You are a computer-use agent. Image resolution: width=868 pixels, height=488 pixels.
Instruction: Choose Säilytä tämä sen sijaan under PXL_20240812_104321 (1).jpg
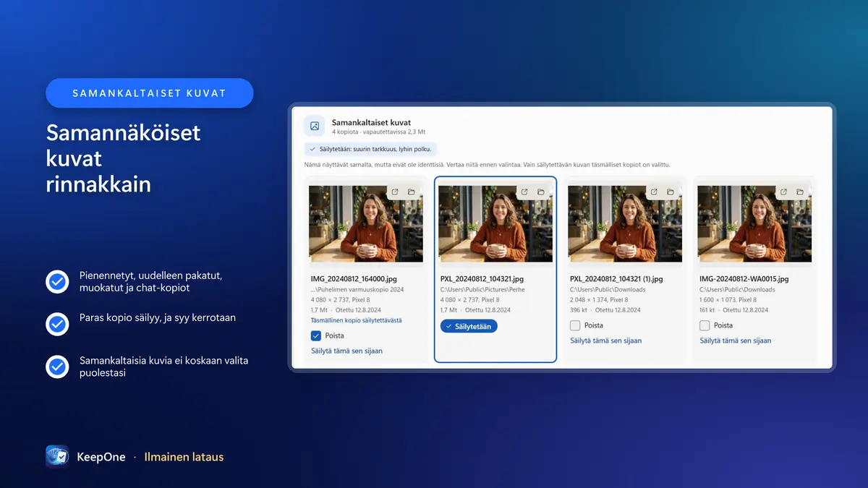[x=605, y=341]
